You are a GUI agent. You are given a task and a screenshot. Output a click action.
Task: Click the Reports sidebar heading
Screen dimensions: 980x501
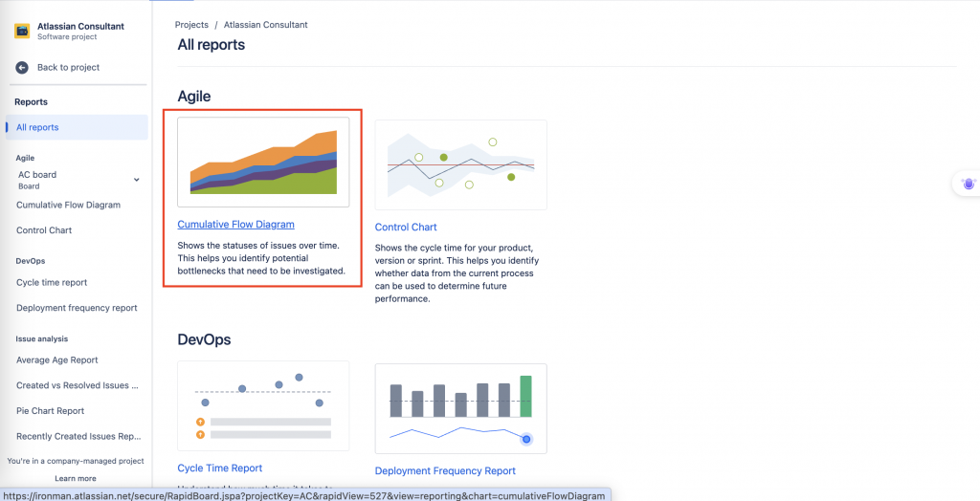point(32,101)
